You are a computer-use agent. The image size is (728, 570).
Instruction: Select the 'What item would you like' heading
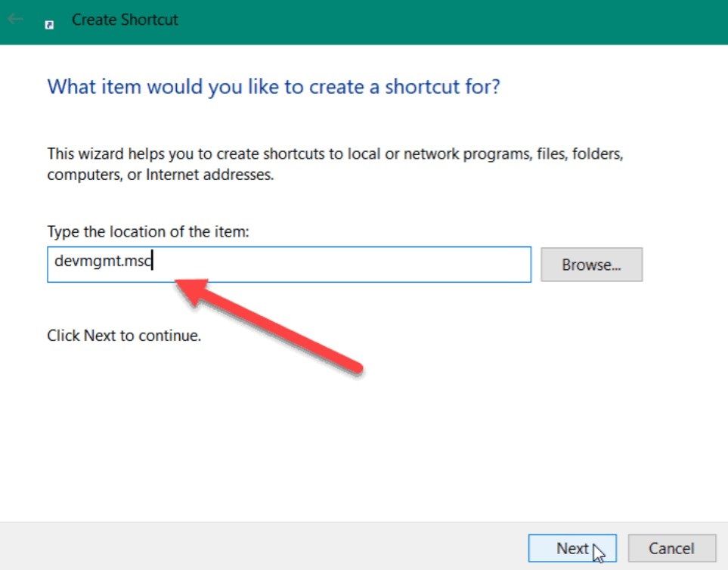(274, 87)
